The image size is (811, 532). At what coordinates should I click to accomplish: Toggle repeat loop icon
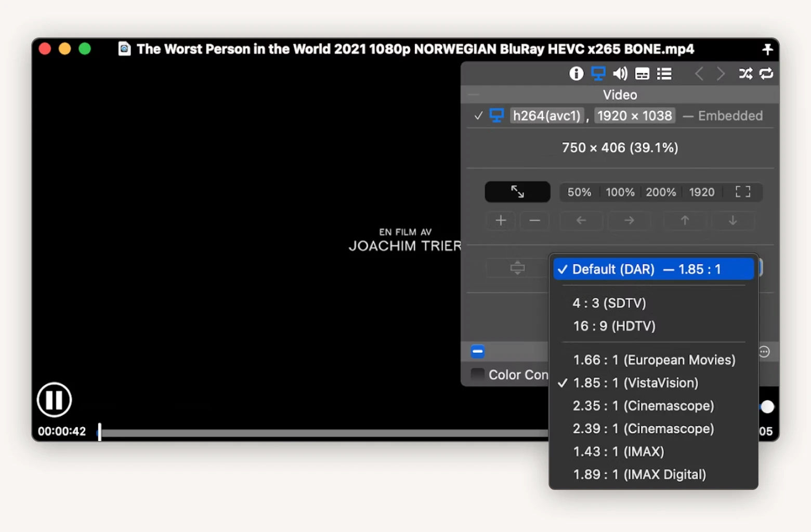click(x=766, y=74)
